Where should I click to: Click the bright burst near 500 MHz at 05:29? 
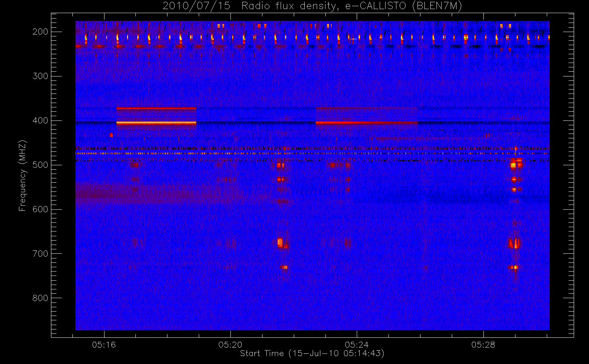[513, 165]
